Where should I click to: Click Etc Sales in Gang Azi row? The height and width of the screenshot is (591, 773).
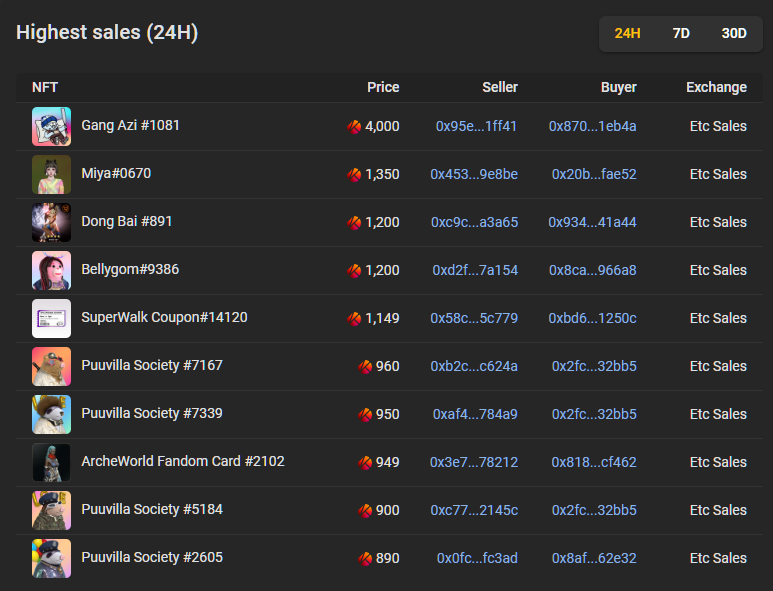718,126
